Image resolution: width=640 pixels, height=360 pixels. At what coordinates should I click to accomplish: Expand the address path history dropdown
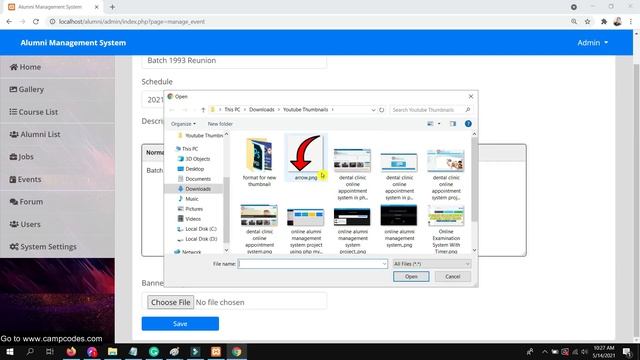pyautogui.click(x=373, y=110)
